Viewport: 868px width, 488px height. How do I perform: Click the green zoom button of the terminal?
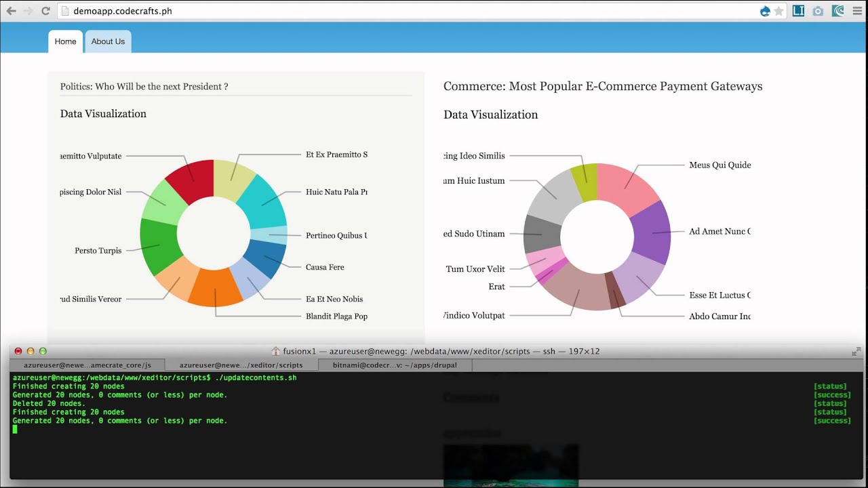click(x=43, y=351)
